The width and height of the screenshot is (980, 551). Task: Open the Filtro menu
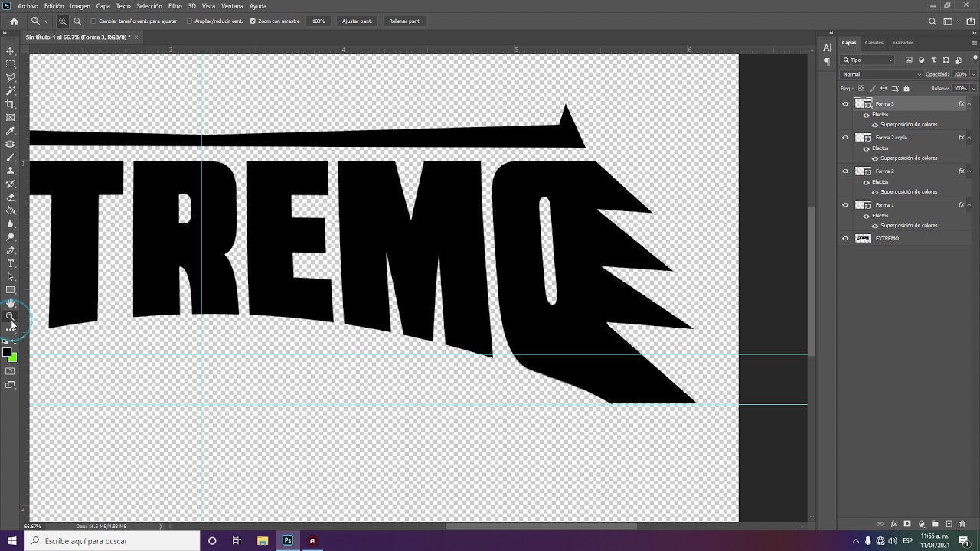175,6
